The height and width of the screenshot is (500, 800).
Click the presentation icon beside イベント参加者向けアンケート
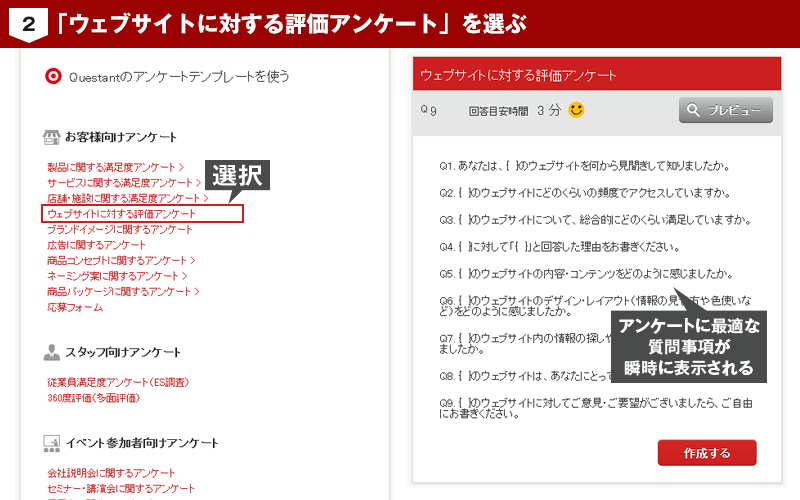52,443
